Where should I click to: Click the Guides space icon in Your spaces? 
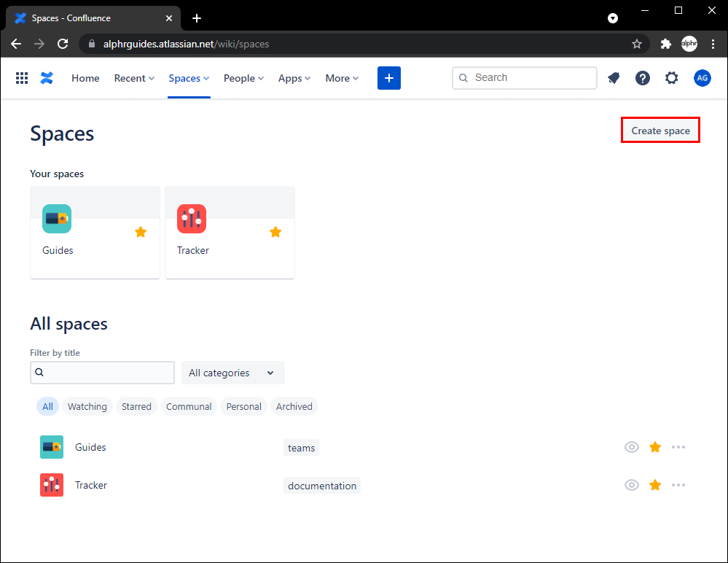(x=57, y=219)
